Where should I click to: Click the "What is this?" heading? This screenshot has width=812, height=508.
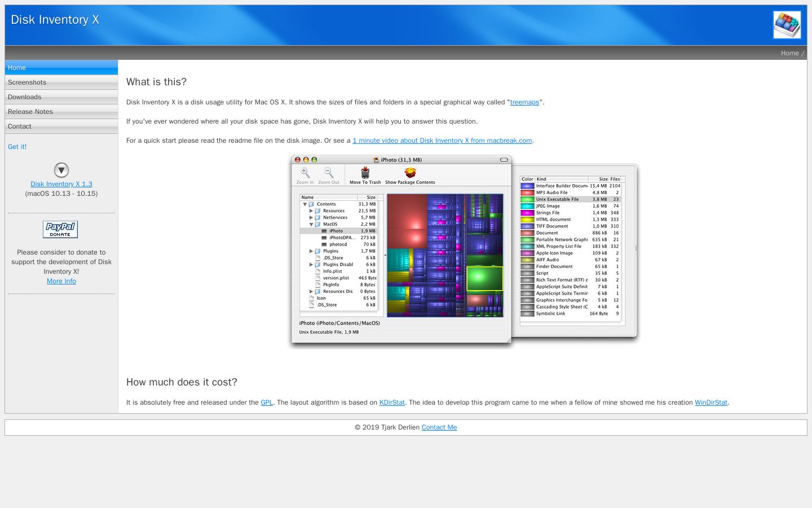point(156,82)
